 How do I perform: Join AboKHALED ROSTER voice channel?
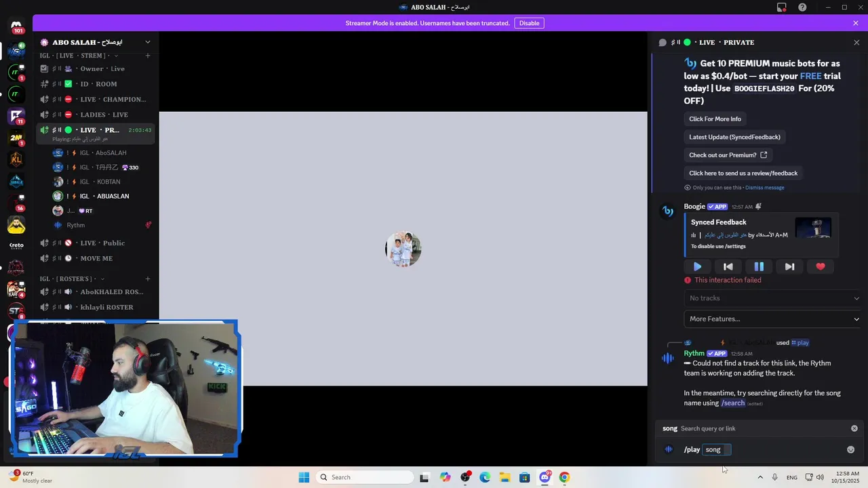coord(96,291)
